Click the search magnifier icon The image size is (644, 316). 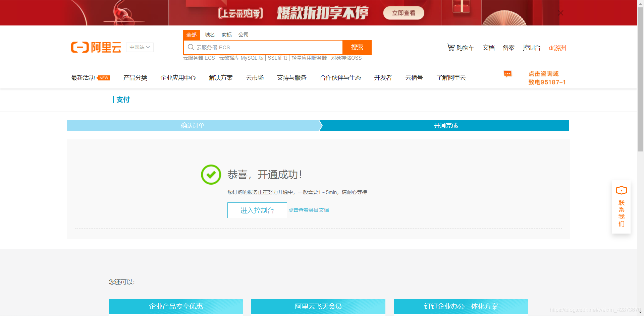[x=191, y=47]
